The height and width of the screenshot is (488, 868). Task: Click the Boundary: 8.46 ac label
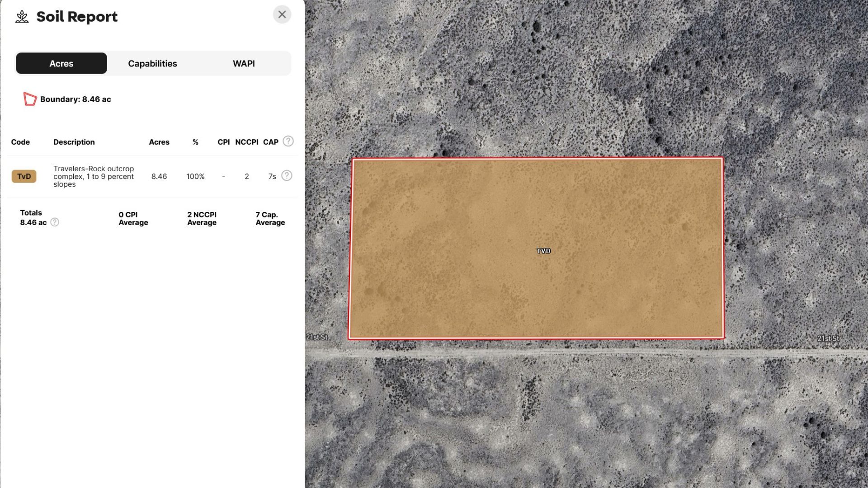[x=75, y=99]
